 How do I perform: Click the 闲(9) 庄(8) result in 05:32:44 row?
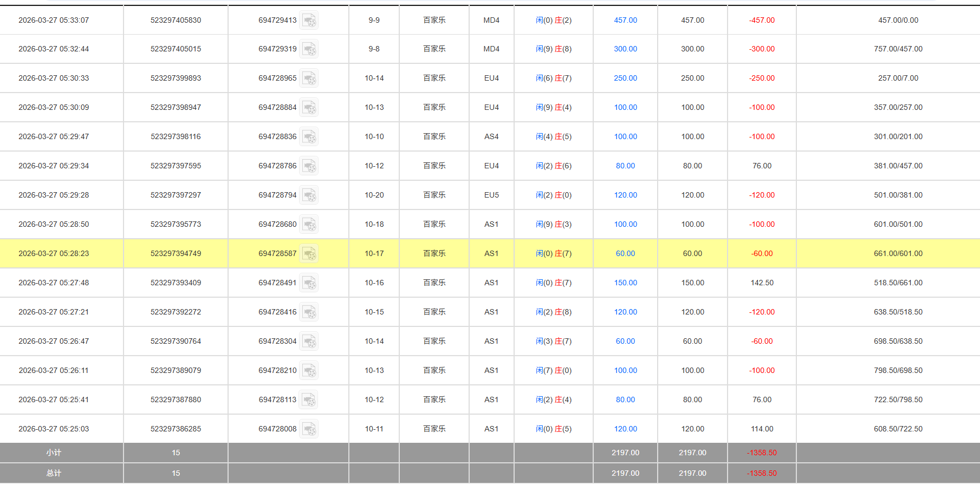pyautogui.click(x=553, y=49)
